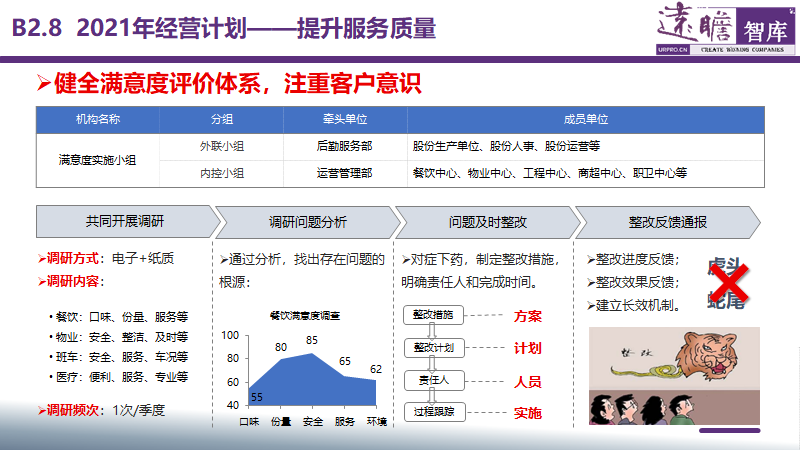
Task: Click the 调研方式 bullet
Action: (106, 258)
